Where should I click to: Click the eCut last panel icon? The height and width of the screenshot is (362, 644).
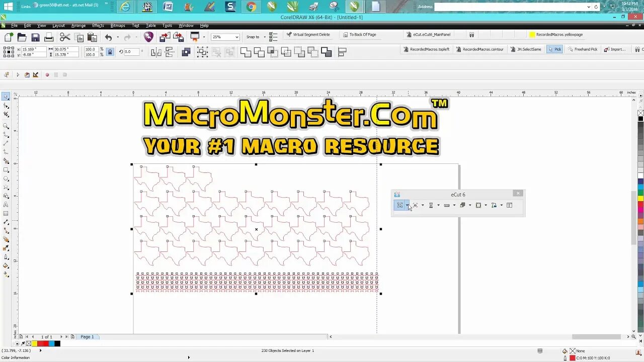509,205
